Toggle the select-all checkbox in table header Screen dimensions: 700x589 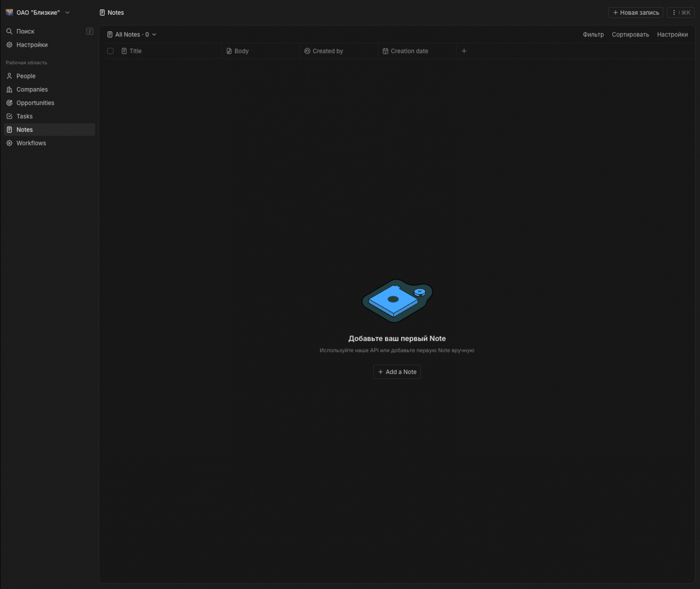point(110,51)
